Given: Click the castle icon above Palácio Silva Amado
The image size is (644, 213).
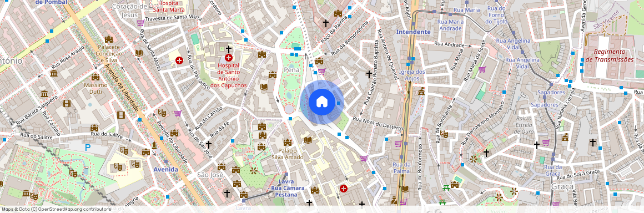Looking at the screenshot, I should click(x=287, y=143).
